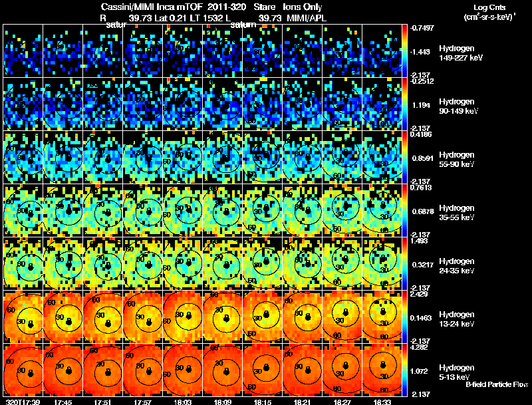Click the B-field Particle Flow text
Screen dimensions: 532x405
coord(497,384)
